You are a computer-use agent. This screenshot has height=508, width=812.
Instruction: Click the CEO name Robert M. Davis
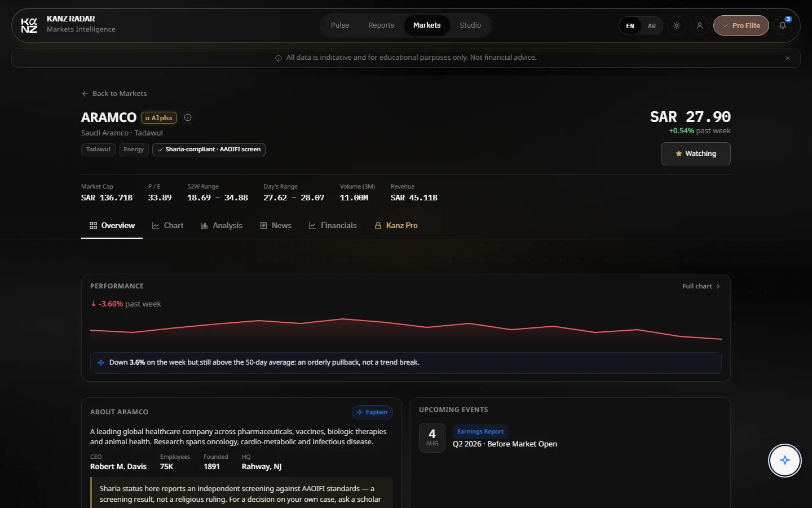tap(118, 467)
